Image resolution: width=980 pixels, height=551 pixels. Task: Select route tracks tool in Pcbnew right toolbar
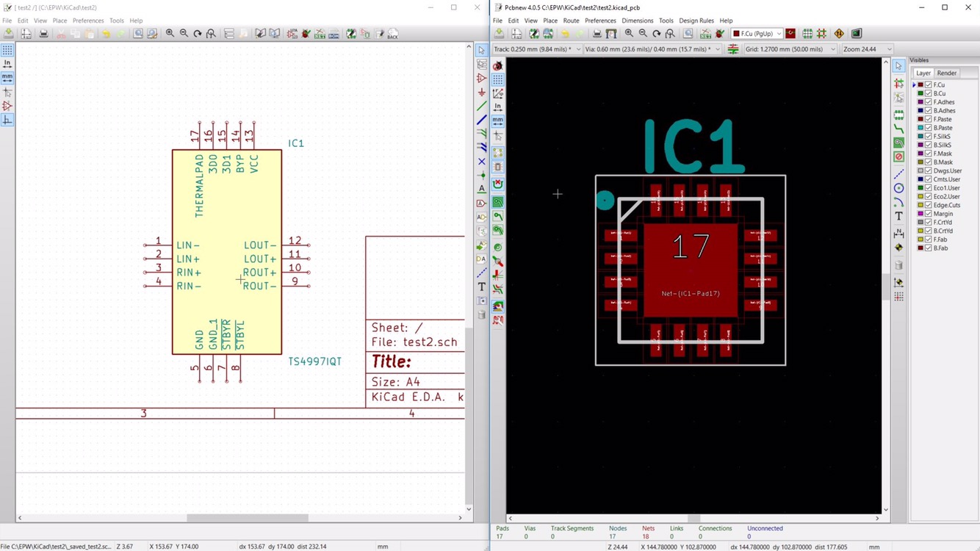[x=898, y=129]
